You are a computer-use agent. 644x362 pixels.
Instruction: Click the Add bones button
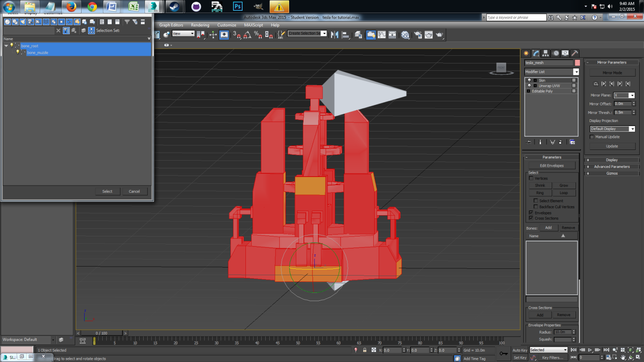tap(548, 228)
